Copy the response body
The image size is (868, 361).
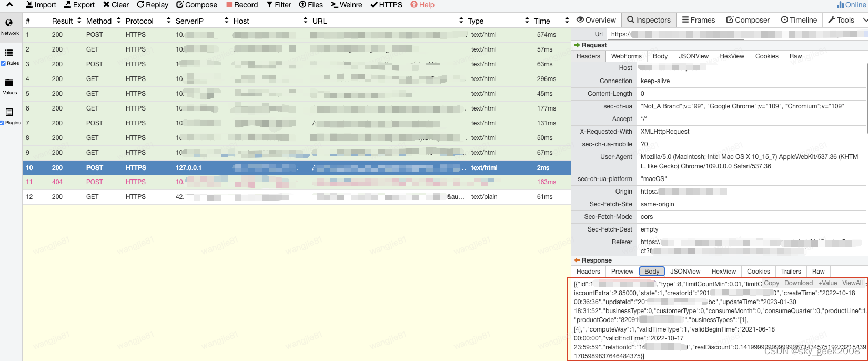771,283
